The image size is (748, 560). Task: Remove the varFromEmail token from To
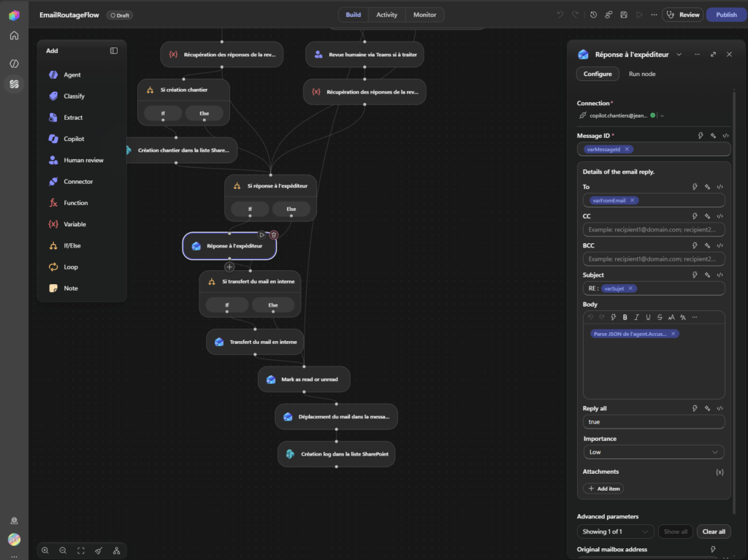(632, 200)
